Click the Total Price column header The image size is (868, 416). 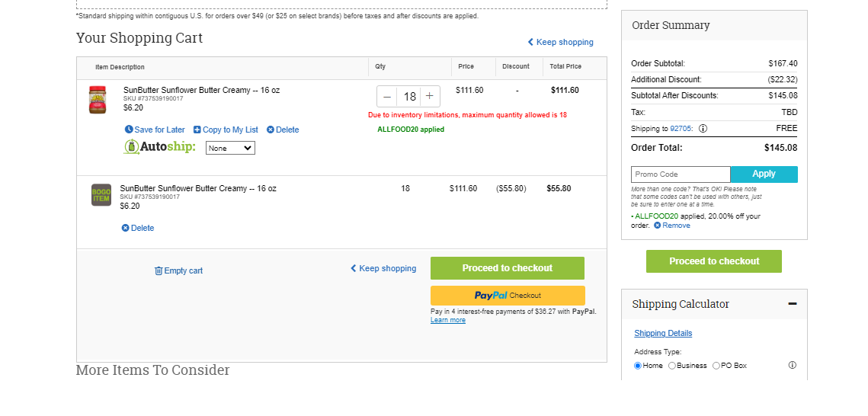(x=565, y=66)
